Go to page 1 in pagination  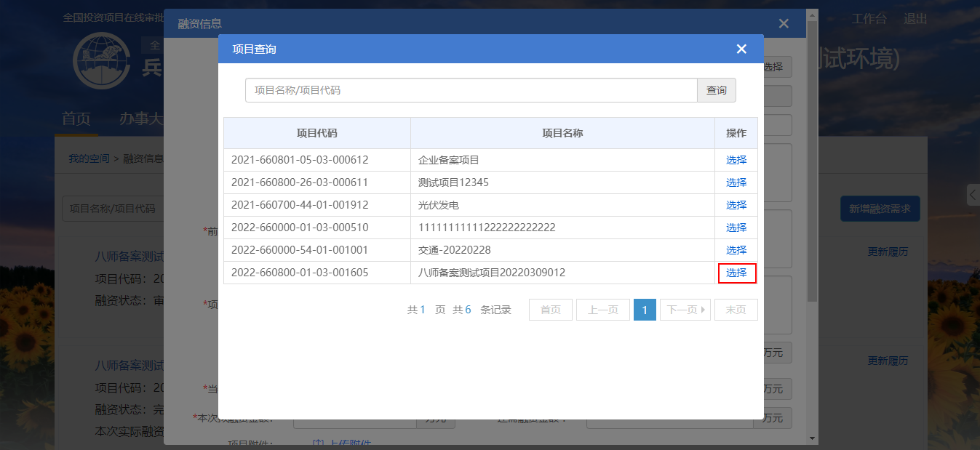click(645, 310)
